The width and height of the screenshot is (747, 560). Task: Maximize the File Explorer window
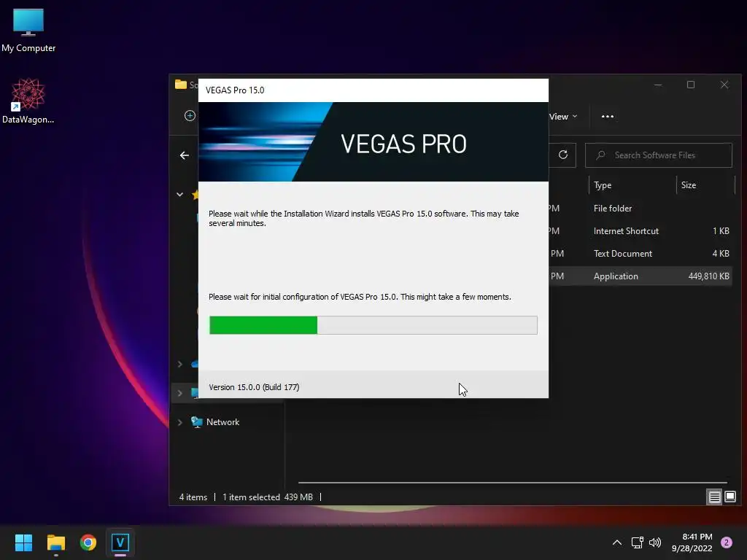click(691, 85)
